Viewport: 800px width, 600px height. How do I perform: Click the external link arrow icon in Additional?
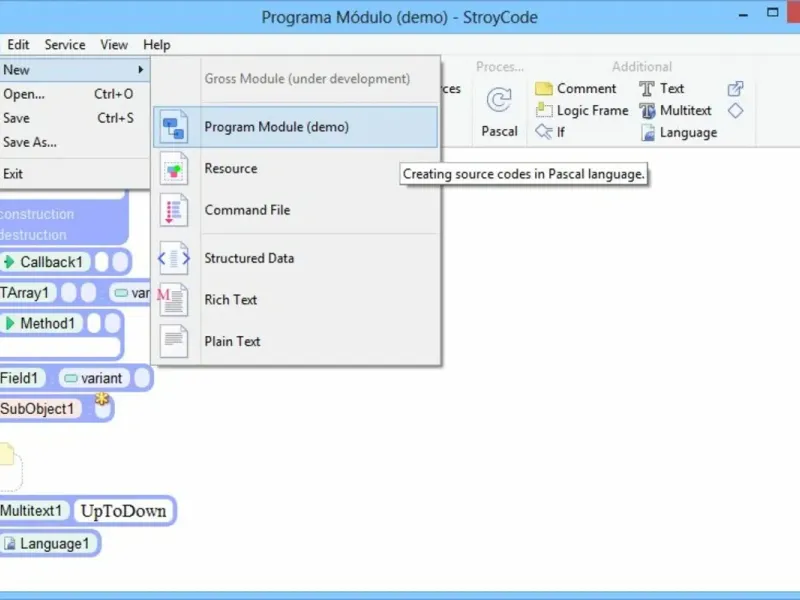point(735,88)
